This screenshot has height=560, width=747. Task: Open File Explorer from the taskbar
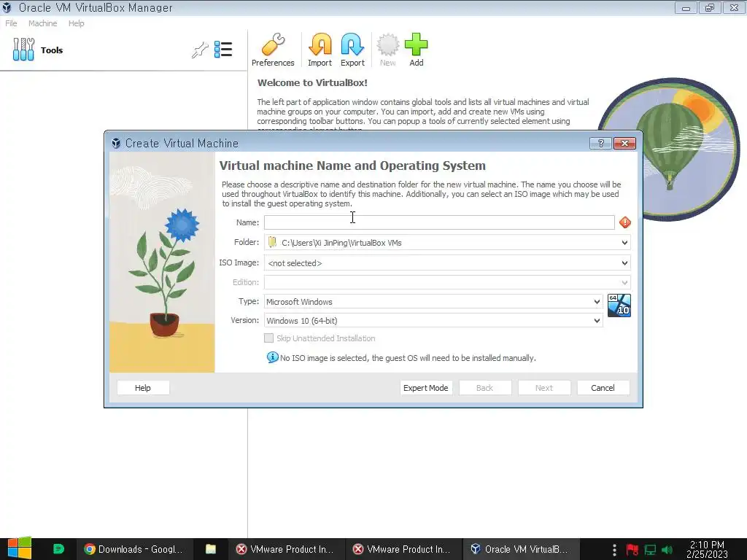pyautogui.click(x=211, y=549)
